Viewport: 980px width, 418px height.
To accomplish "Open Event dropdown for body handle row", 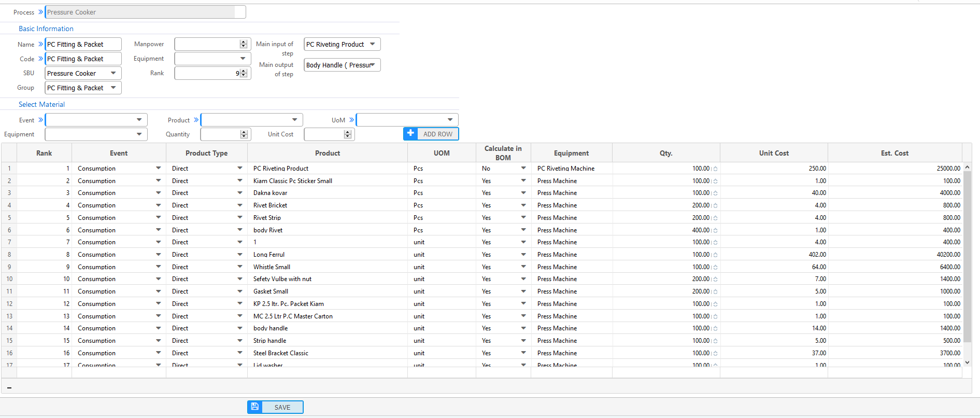I will [x=159, y=328].
